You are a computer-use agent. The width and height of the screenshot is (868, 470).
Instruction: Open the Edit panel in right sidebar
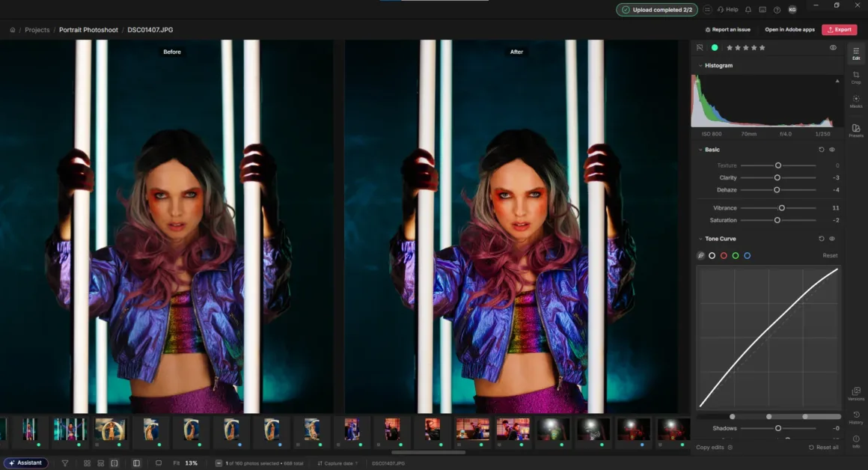pyautogui.click(x=856, y=53)
